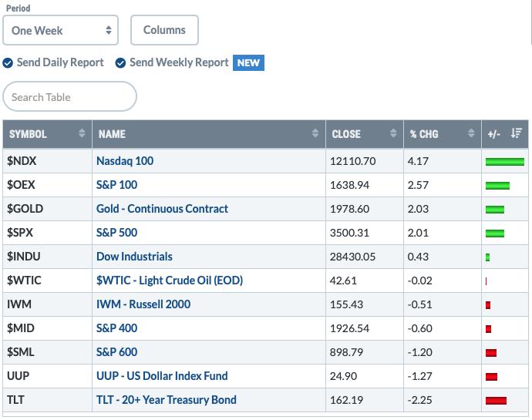Click the $INDU symbol cell
This screenshot has height=420, width=532.
point(47,257)
